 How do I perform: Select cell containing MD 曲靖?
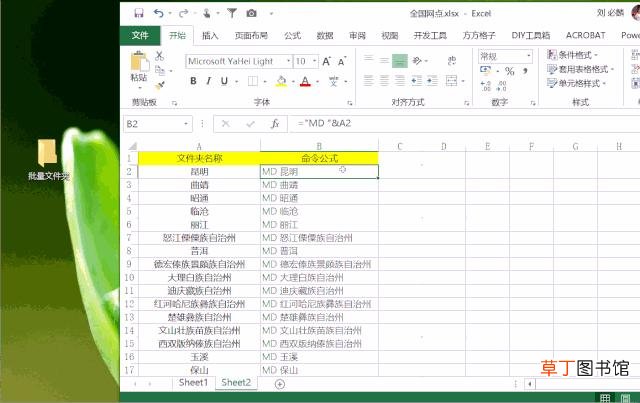[319, 185]
